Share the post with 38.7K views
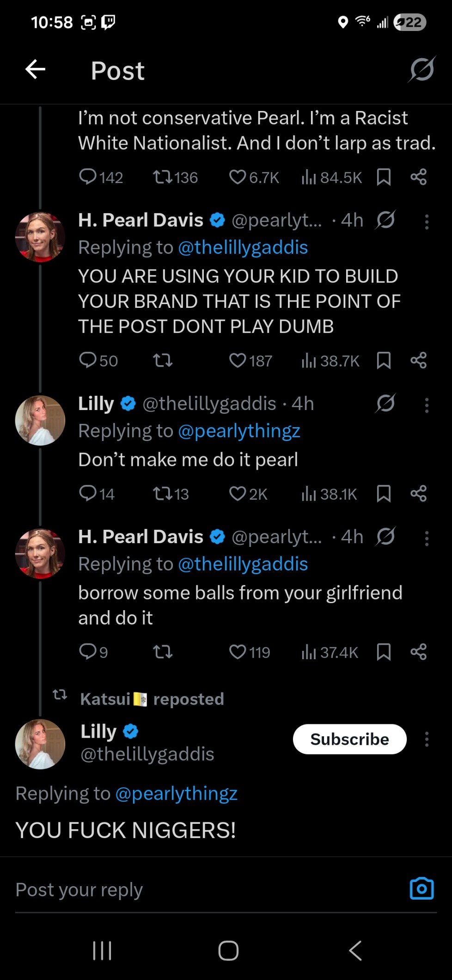 click(x=418, y=360)
